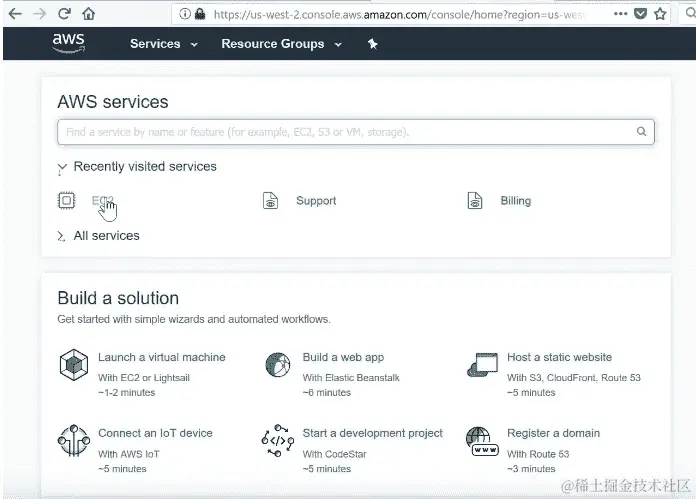Open Register a domain link
Image resolution: width=696 pixels, height=499 pixels.
[554, 433]
